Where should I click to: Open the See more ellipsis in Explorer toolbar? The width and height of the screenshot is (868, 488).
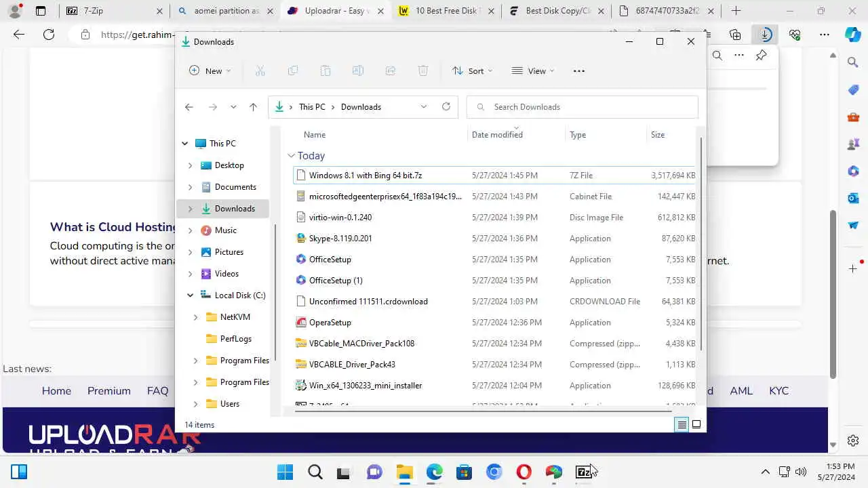point(578,70)
